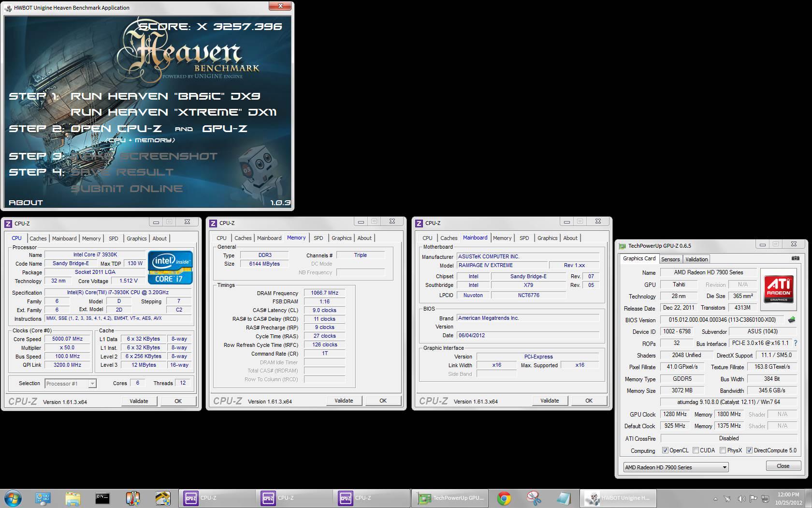Toggle the PhysX checkbox in GPU-Z
Viewport: 812px width, 508px height.
[723, 450]
